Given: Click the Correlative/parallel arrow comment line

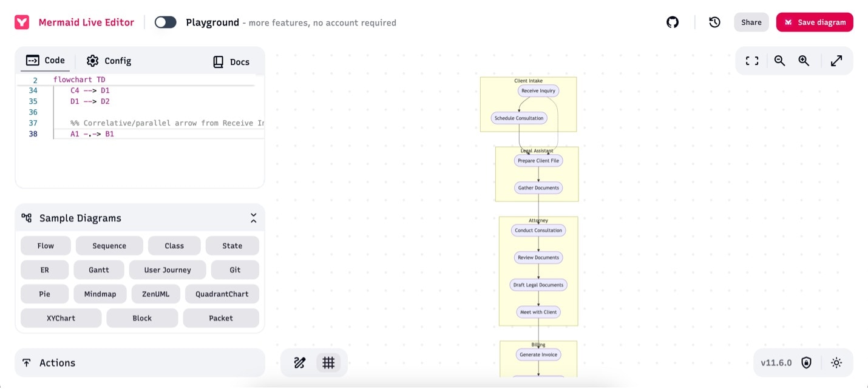Looking at the screenshot, I should (168, 123).
